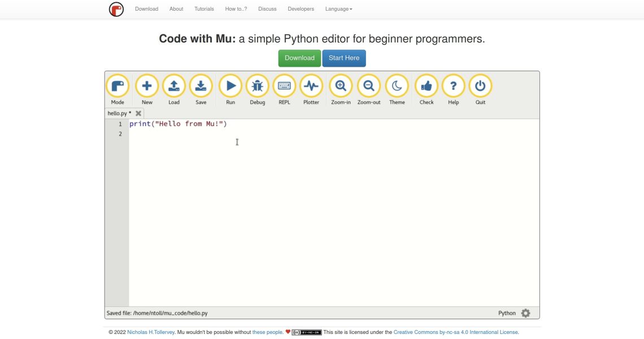Toggle the Theme moon icon
Screen dimensions: 644x339
397,86
